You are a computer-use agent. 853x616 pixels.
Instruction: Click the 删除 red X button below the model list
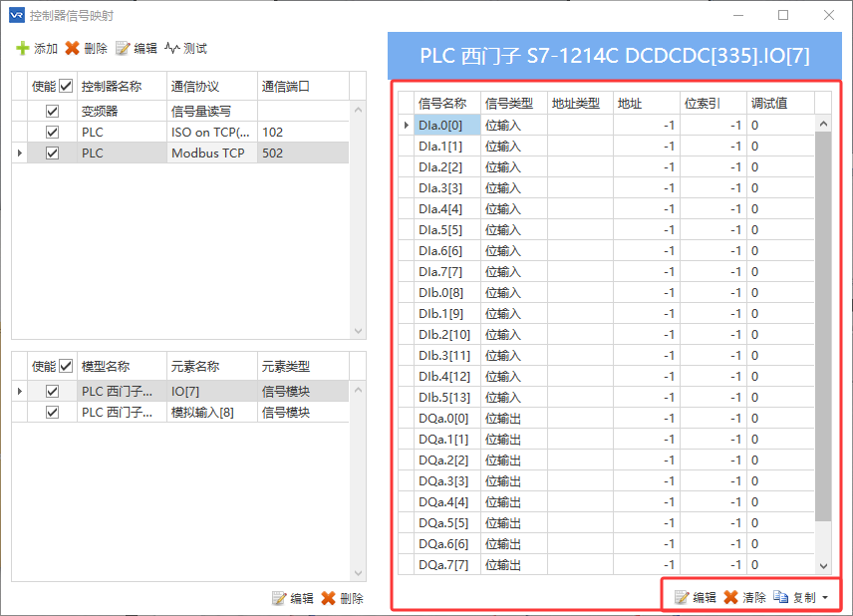click(x=342, y=599)
